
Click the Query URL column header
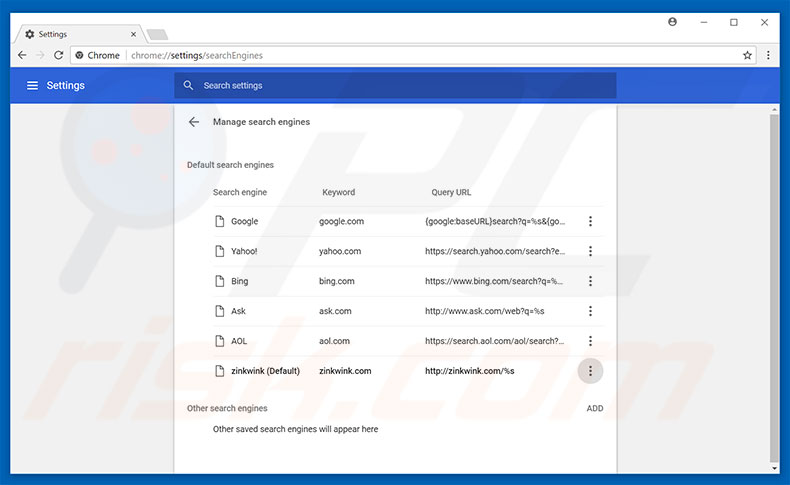[451, 192]
